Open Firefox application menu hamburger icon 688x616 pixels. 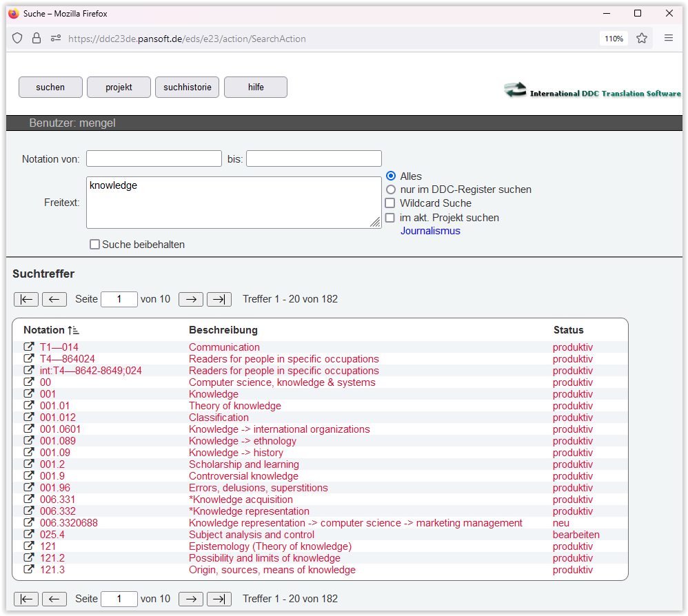pyautogui.click(x=669, y=39)
